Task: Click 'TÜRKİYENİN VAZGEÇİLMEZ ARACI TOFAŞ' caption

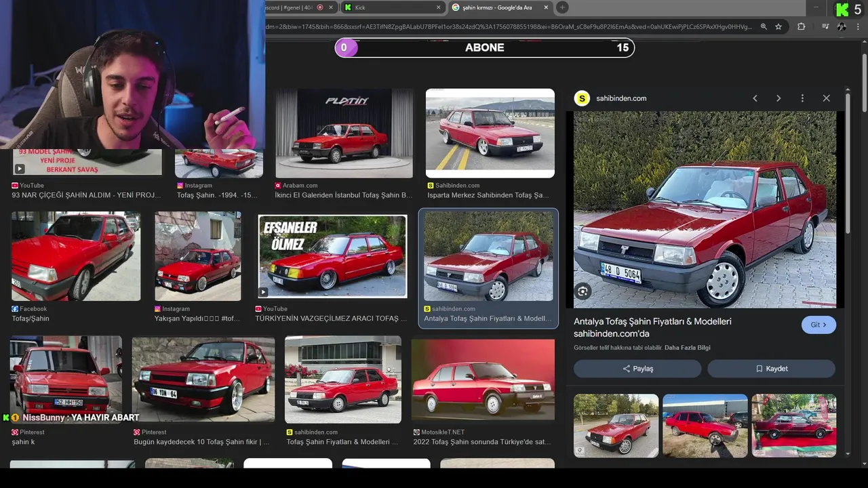Action: coord(331,319)
